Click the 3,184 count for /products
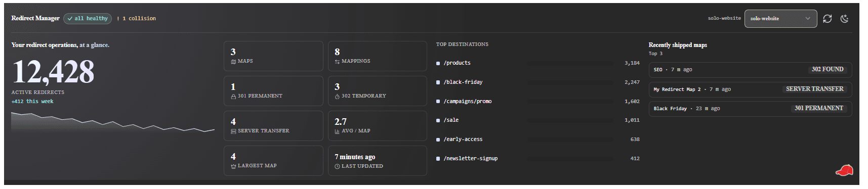The width and height of the screenshot is (868, 189). [x=632, y=63]
